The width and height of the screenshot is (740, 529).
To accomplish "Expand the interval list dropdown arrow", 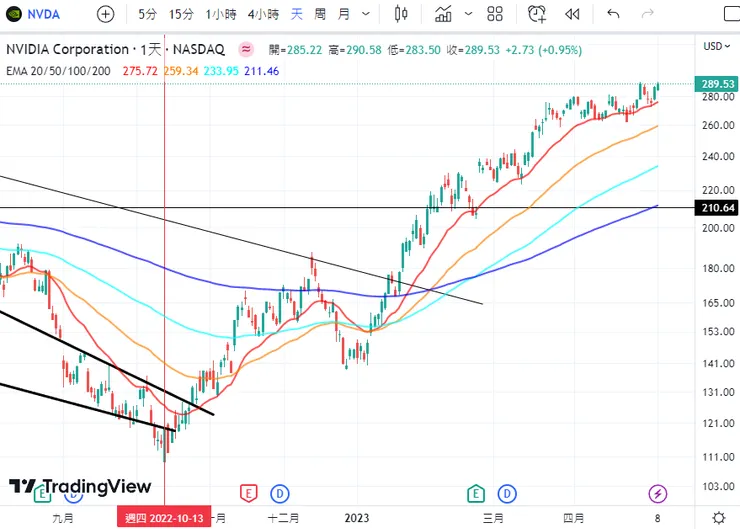I will click(366, 14).
